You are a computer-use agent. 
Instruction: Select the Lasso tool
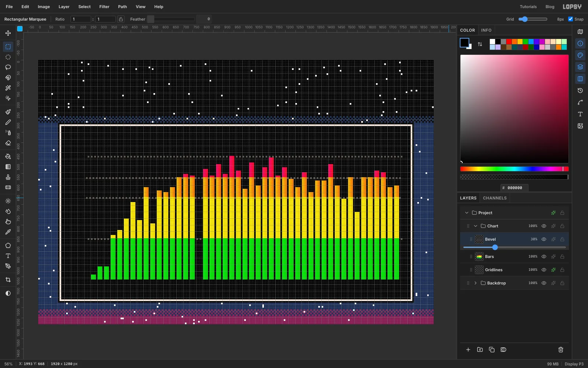pos(8,67)
